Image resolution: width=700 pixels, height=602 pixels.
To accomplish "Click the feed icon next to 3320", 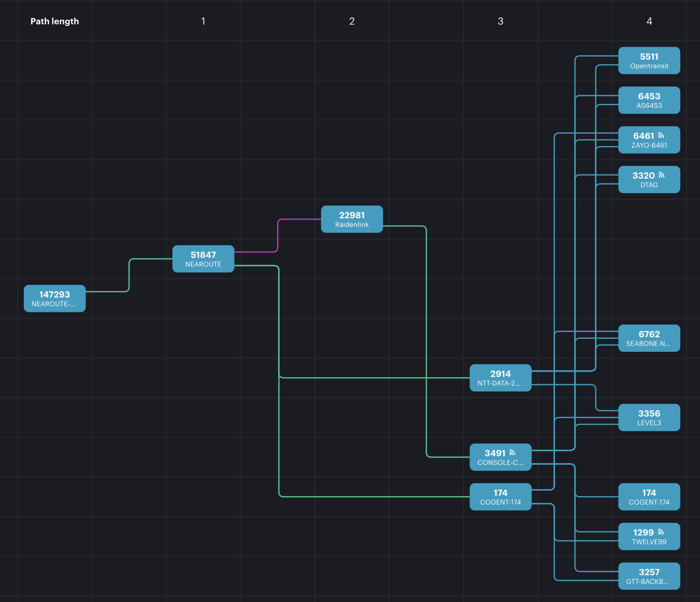I will click(661, 175).
